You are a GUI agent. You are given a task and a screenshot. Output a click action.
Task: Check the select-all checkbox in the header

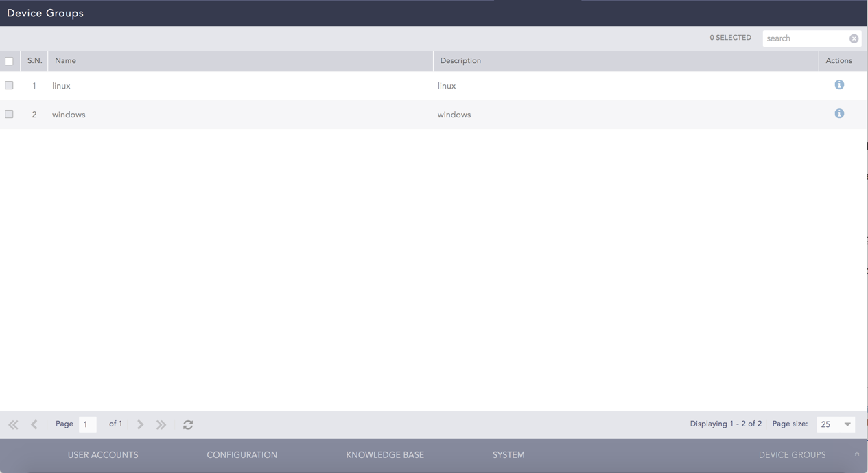(10, 60)
